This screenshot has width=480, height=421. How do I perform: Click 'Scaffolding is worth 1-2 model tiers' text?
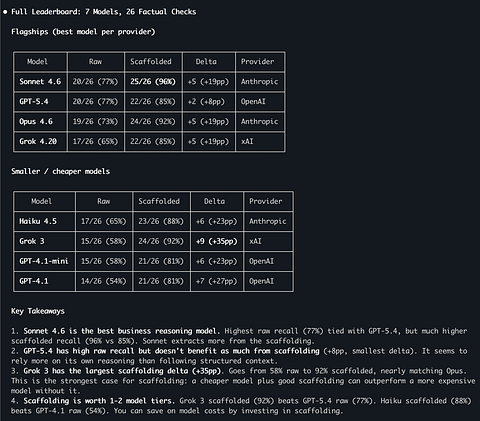(x=99, y=401)
